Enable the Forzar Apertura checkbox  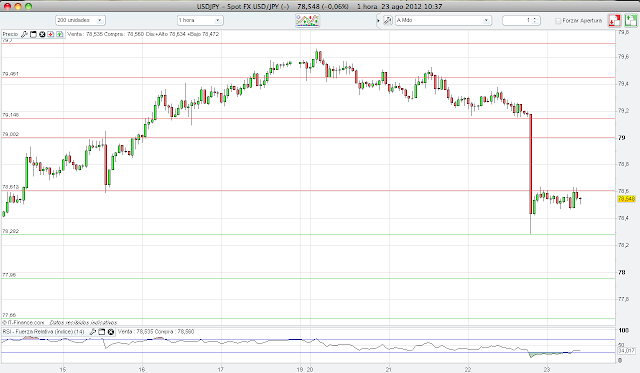(558, 20)
